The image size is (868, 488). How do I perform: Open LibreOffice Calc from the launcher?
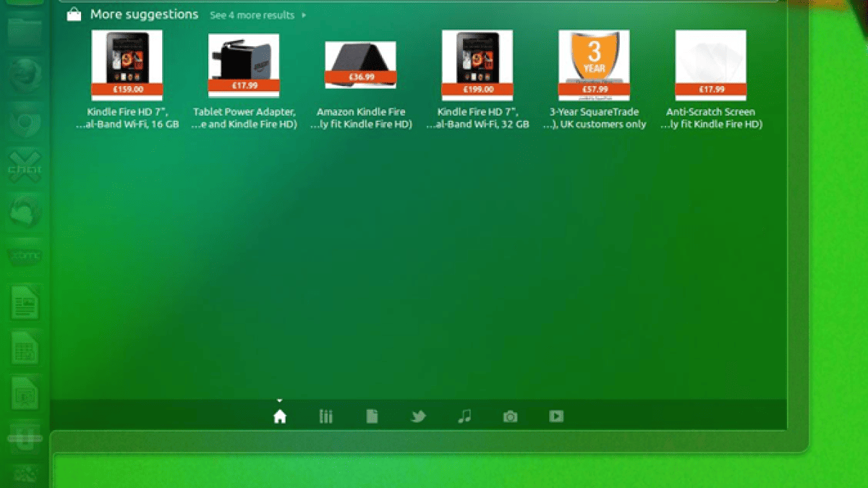click(25, 348)
